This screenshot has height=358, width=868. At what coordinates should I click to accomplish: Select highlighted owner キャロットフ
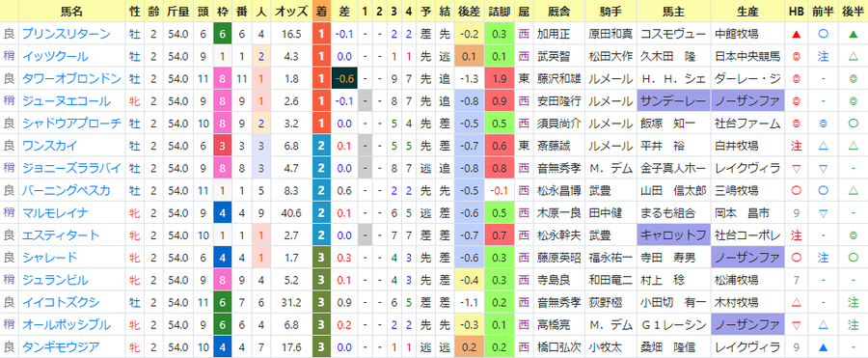coord(674,235)
